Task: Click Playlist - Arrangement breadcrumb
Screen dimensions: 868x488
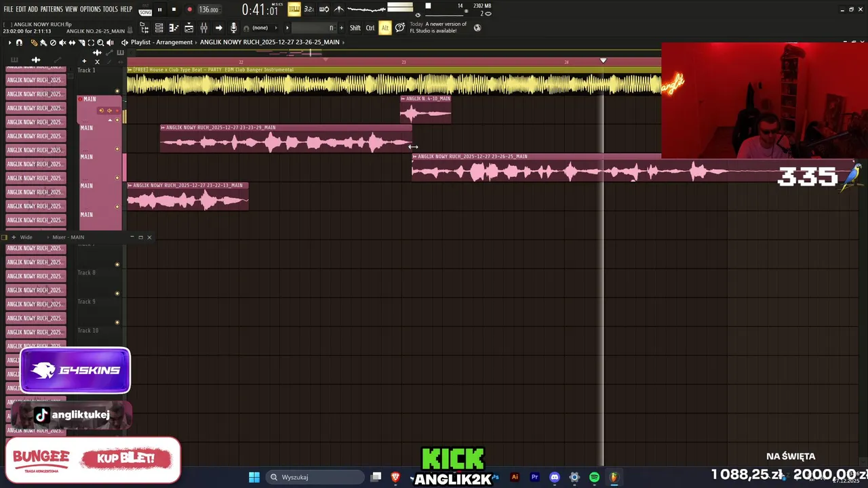Action: [161, 42]
